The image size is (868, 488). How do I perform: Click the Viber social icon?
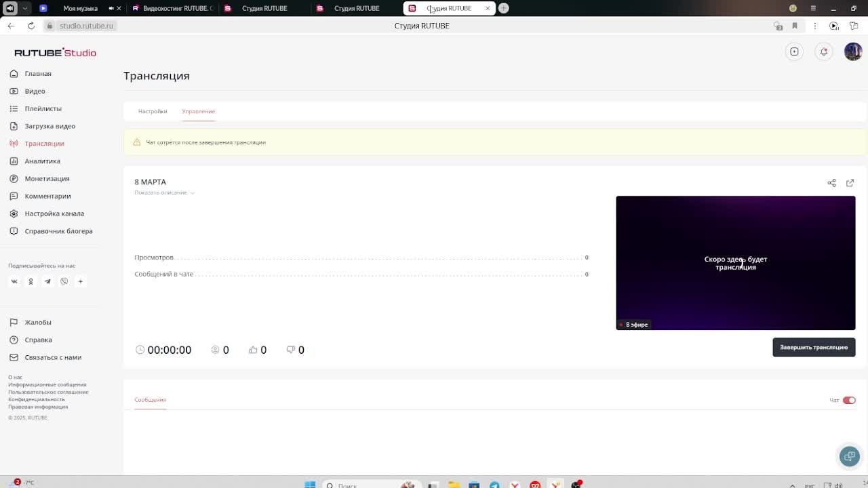64,281
